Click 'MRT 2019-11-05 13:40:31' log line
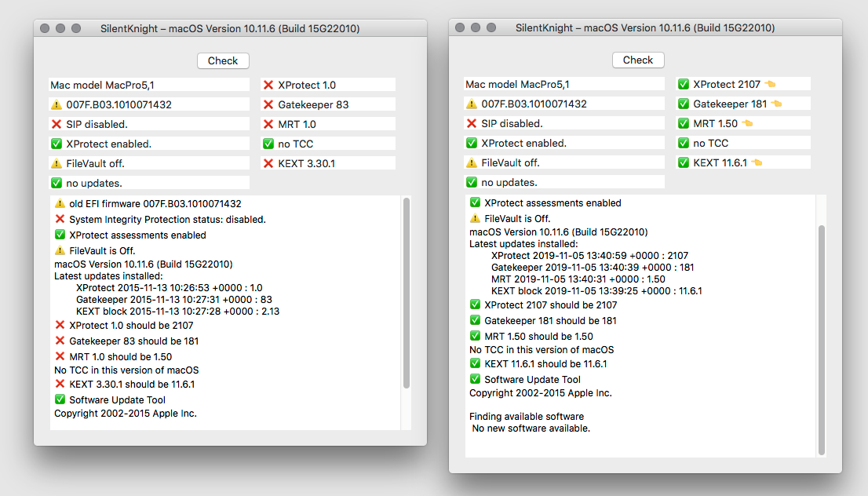Image resolution: width=868 pixels, height=496 pixels. [578, 279]
